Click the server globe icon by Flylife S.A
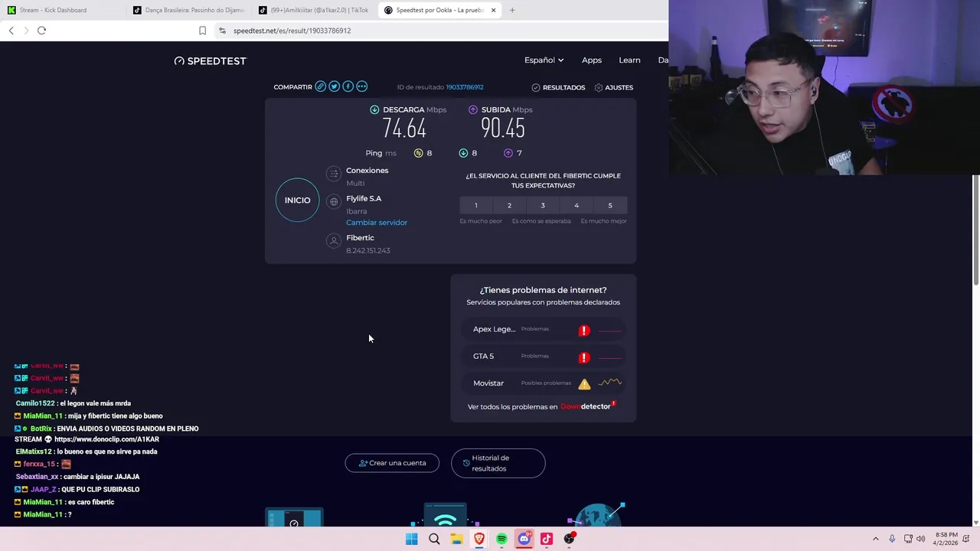Viewport: 980px width, 551px height. (333, 202)
